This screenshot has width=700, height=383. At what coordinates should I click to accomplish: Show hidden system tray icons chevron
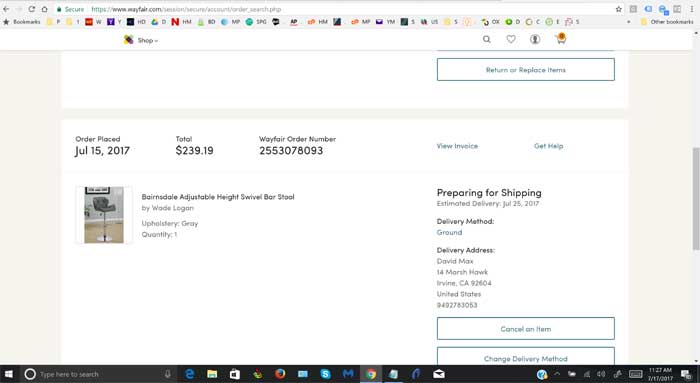(x=557, y=374)
